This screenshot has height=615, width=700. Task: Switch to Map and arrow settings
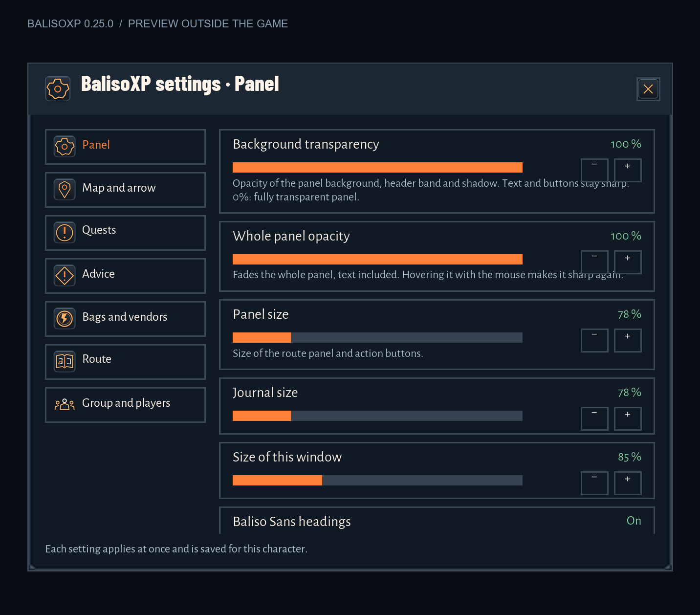(125, 190)
